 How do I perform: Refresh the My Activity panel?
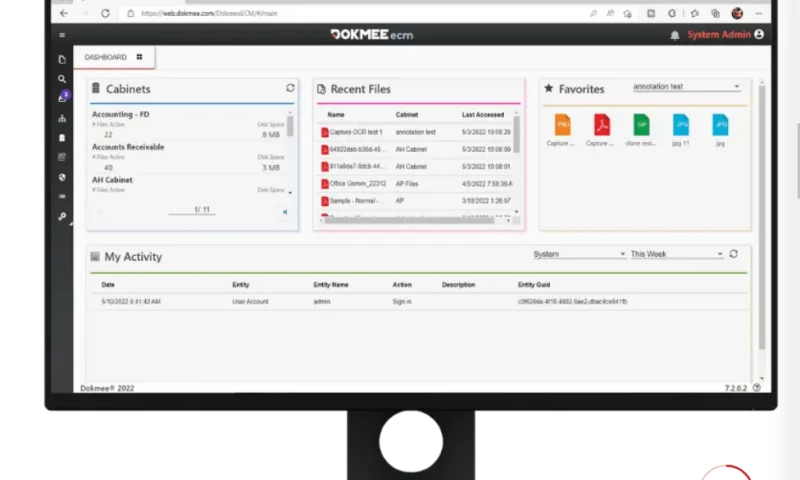pos(734,254)
